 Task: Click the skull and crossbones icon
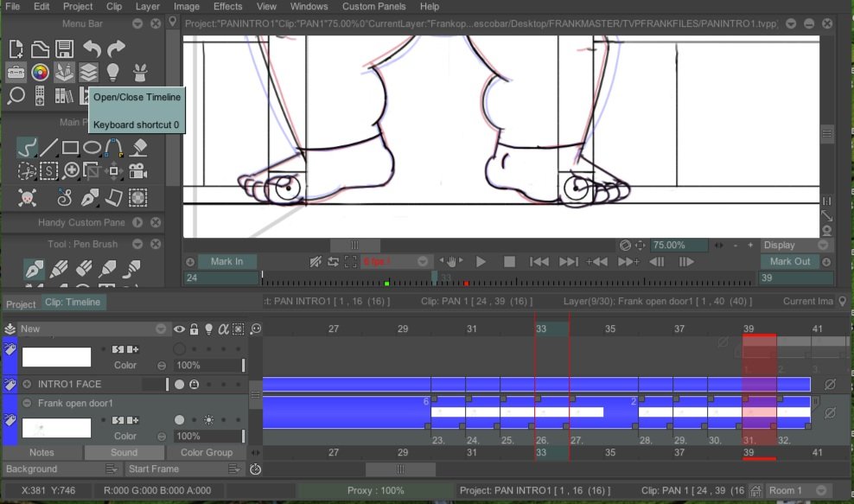[x=27, y=197]
